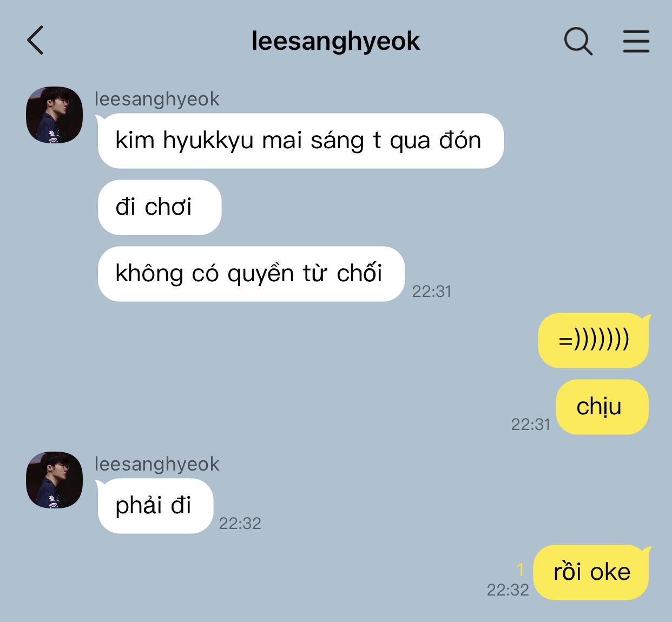Viewport: 672px width, 622px height.
Task: Select the 'phải đi' message bubble
Action: [155, 506]
